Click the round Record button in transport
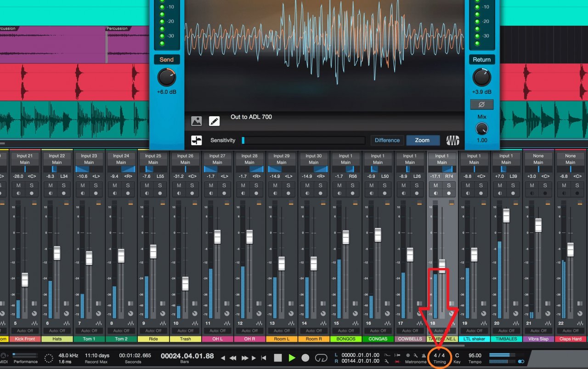This screenshot has width=588, height=369. (305, 358)
